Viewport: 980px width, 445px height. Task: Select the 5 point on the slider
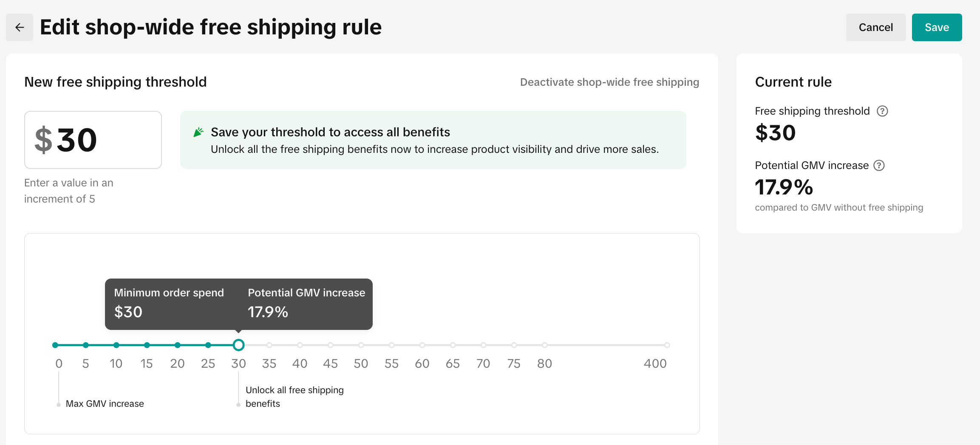[86, 345]
